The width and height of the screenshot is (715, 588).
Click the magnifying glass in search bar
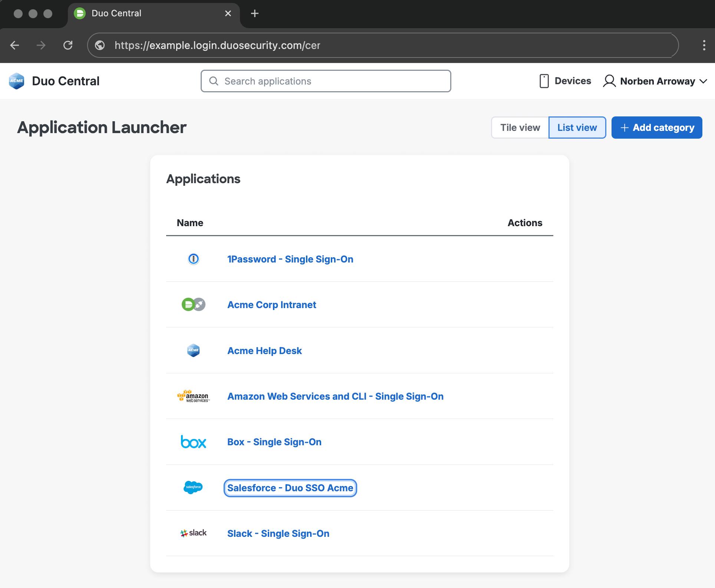click(214, 81)
